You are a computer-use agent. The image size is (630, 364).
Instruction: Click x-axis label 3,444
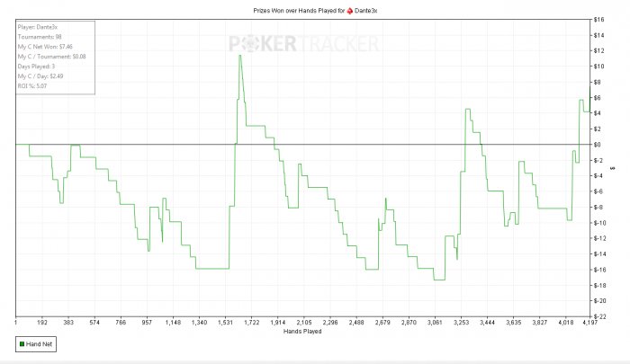(488, 323)
